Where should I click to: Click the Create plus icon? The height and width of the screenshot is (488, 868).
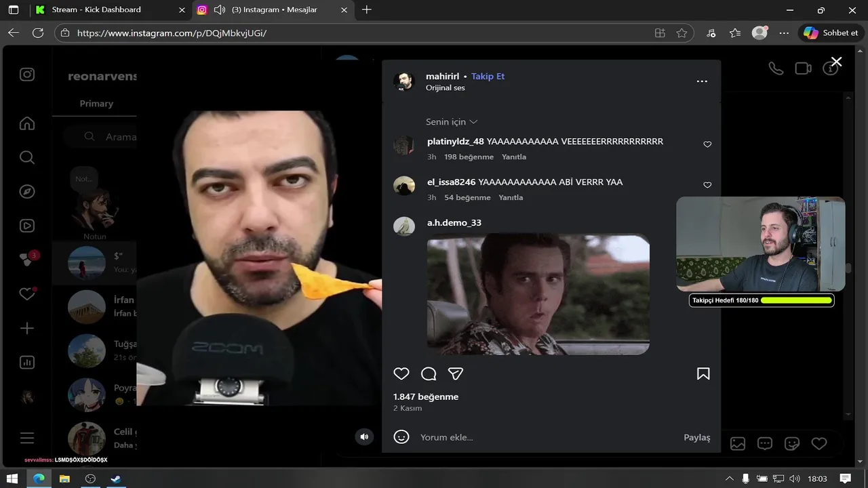[27, 329]
